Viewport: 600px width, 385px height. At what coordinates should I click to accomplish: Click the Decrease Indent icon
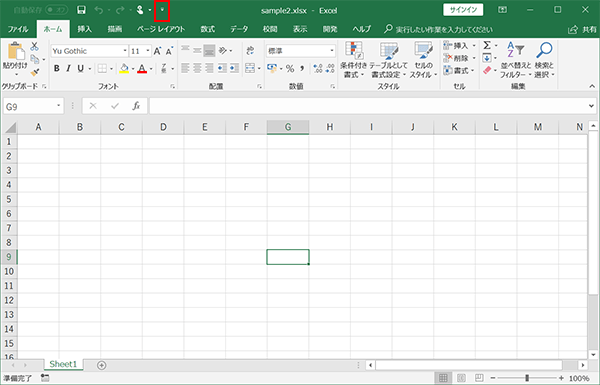coord(222,69)
